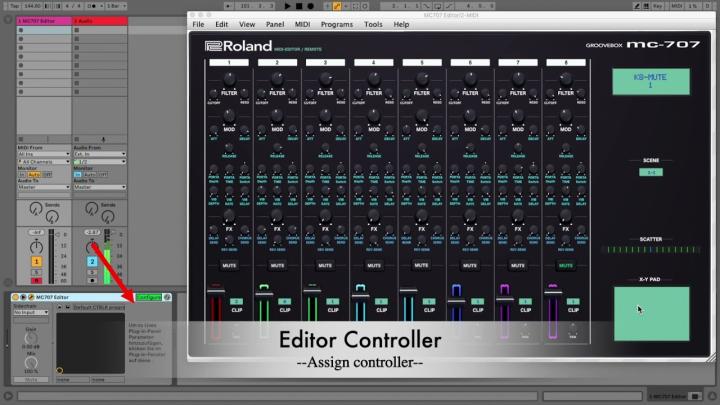Viewport: 720px width, 405px height.
Task: Click the save preset icon right of Configure
Action: click(167, 297)
